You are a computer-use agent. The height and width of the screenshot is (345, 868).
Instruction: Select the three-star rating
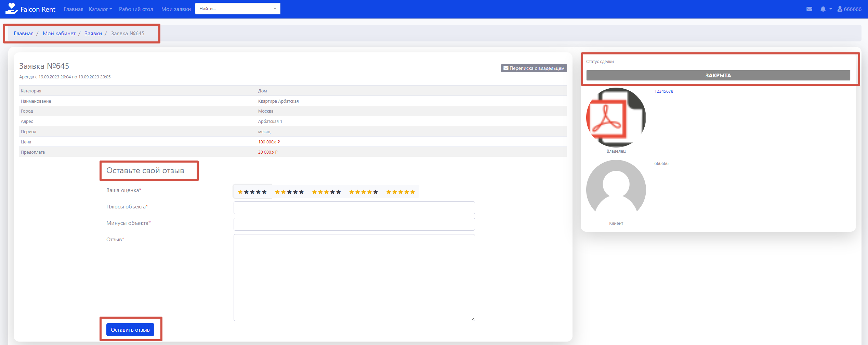326,192
